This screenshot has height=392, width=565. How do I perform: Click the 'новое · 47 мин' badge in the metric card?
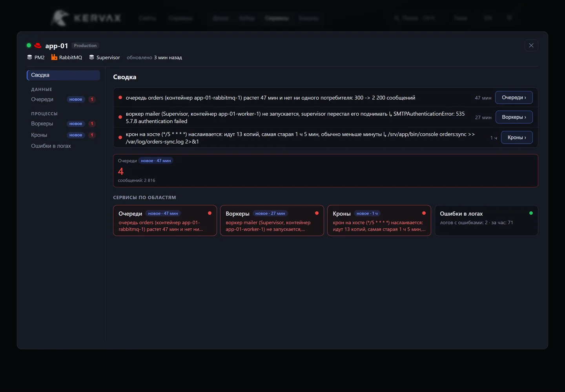[x=156, y=161]
